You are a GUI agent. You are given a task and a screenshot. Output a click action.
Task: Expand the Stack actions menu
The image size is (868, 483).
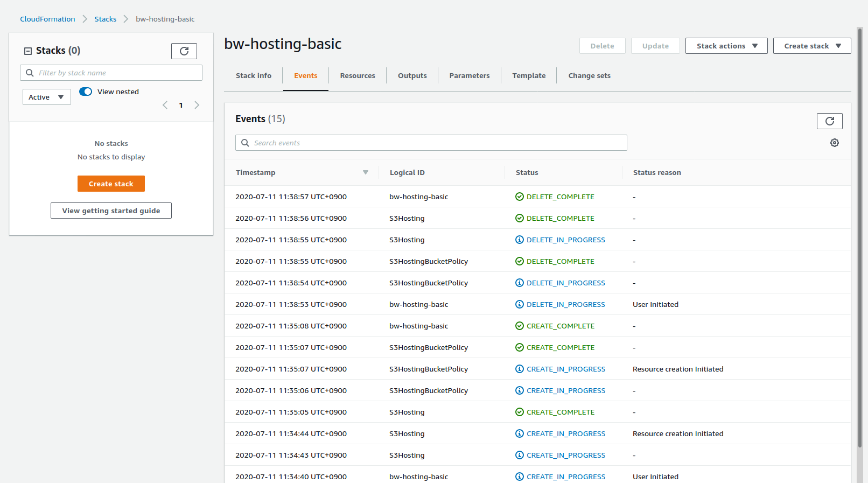coord(726,46)
